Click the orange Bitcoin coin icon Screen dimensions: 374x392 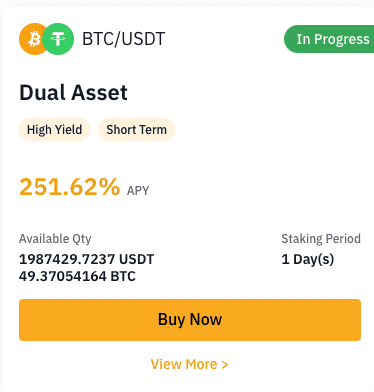[32, 39]
